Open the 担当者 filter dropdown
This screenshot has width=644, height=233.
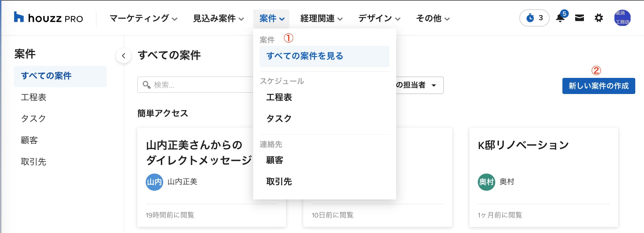pos(420,85)
